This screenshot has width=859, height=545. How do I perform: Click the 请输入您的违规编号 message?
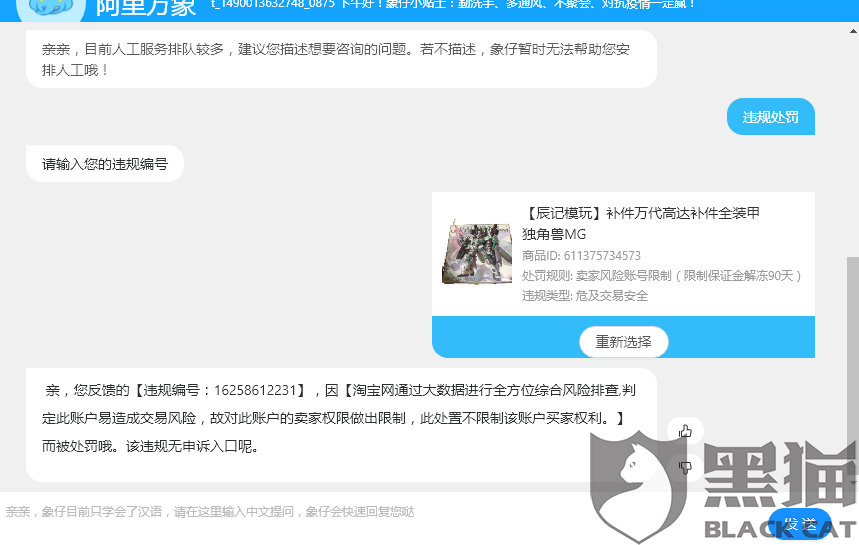(105, 164)
